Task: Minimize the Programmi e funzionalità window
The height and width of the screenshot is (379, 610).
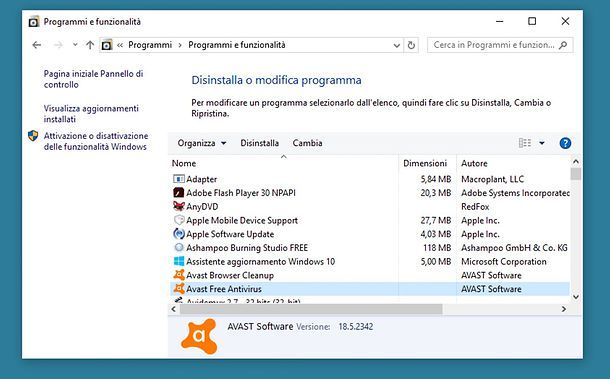Action: point(500,21)
